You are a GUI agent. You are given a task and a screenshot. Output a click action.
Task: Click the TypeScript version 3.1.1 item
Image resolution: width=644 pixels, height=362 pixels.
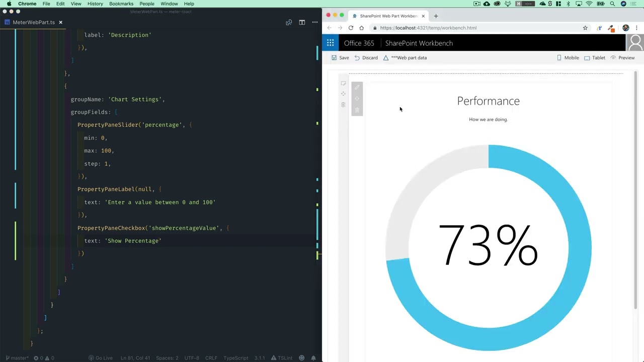click(x=260, y=358)
